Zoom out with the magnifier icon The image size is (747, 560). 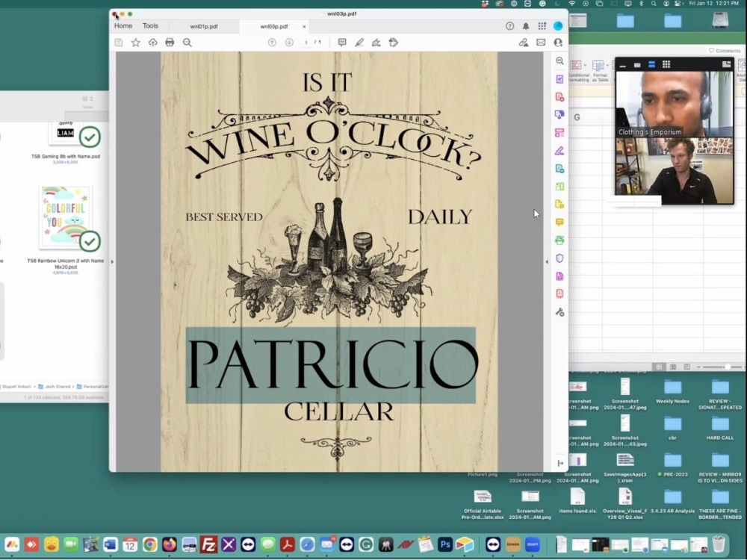(187, 43)
